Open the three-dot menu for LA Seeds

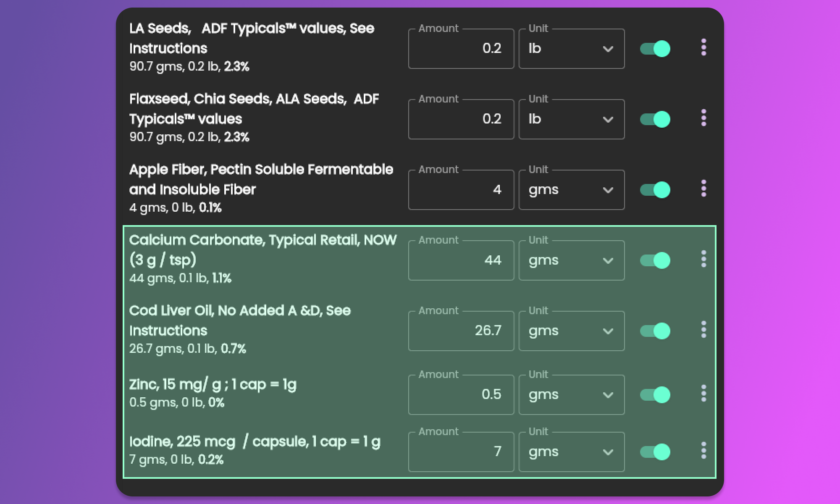703,47
